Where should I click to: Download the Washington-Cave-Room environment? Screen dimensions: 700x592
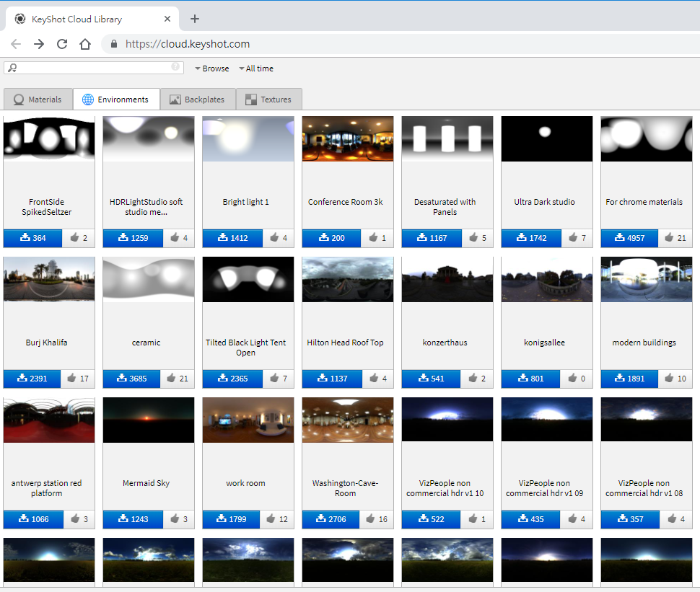pyautogui.click(x=331, y=519)
